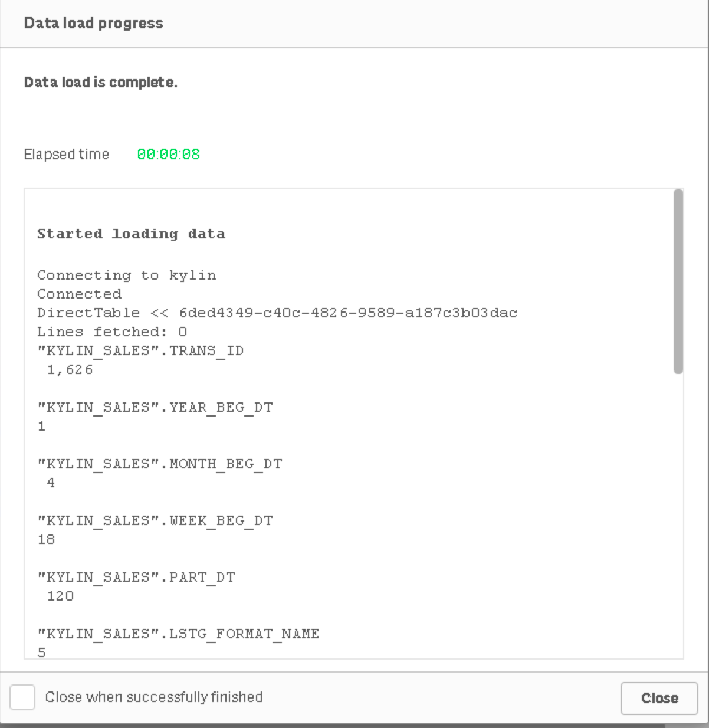Click the 1,626 row count value
Image resolution: width=709 pixels, height=728 pixels.
[70, 370]
